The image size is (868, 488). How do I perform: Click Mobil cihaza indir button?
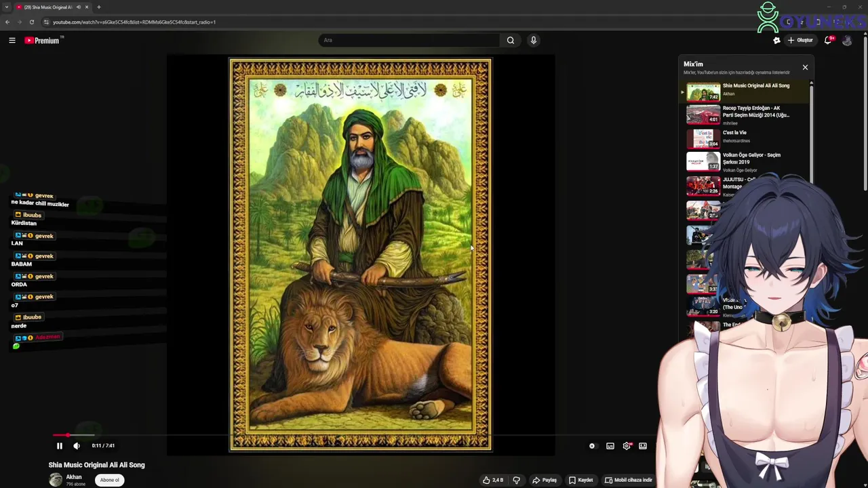pos(629,480)
